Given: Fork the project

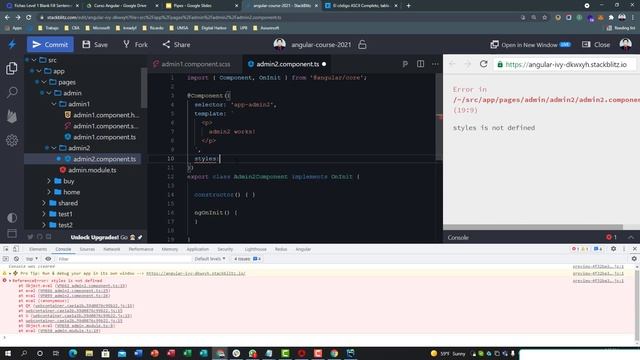Looking at the screenshot, I should click(x=136, y=44).
